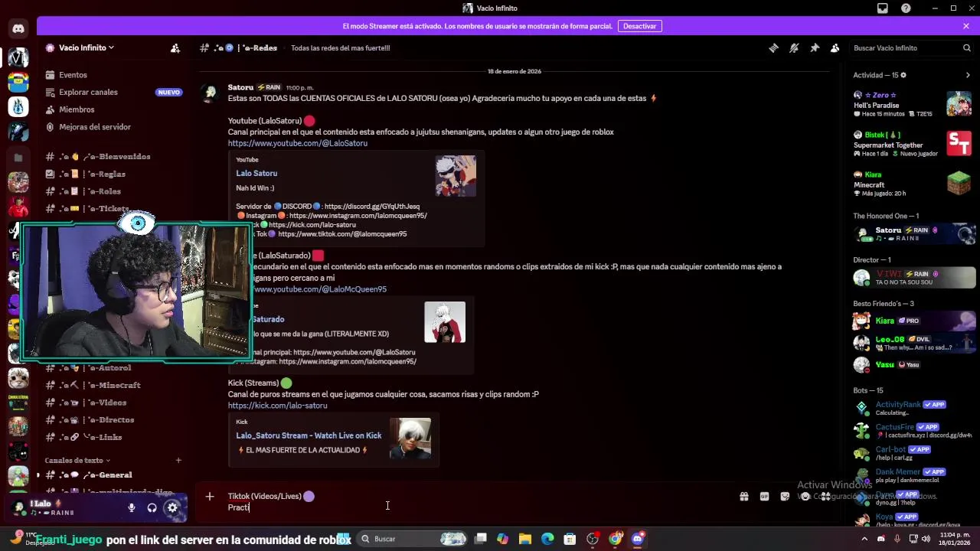The width and height of the screenshot is (980, 551).
Task: Open the youtube.com/@LaloMcQueen95 link
Action: click(x=319, y=289)
